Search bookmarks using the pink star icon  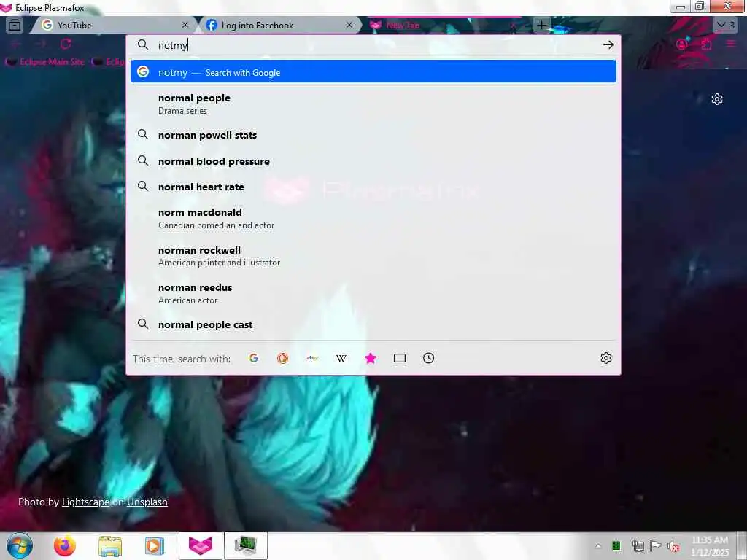coord(370,358)
